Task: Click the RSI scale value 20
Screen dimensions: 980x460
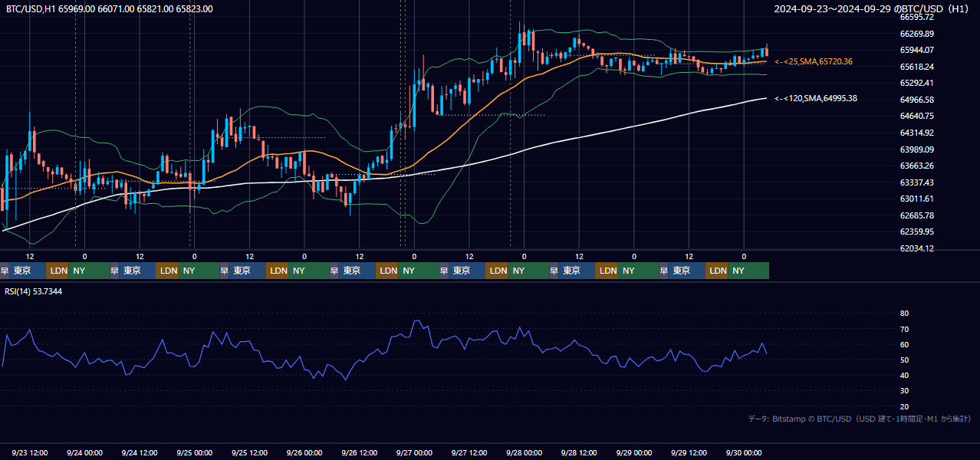Action: 904,406
